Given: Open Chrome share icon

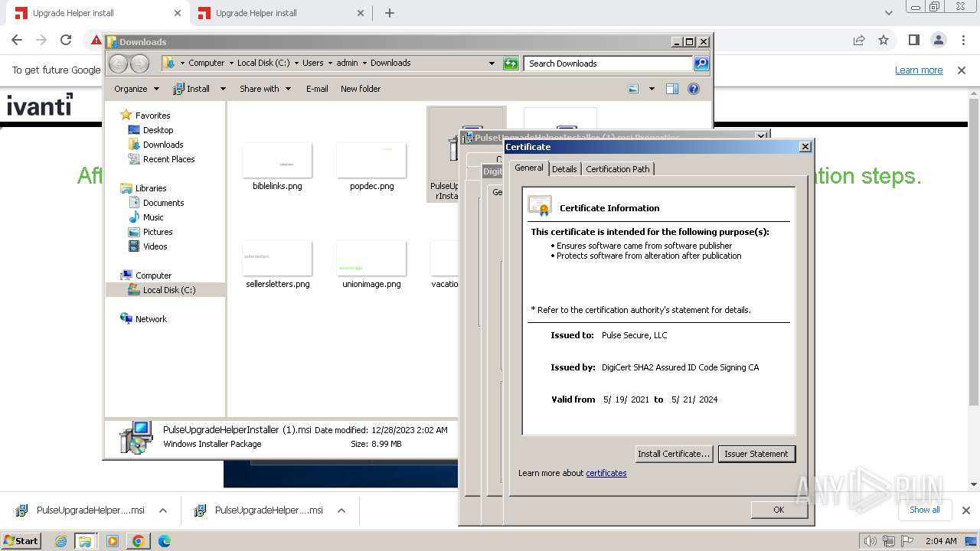Looking at the screenshot, I should (x=859, y=40).
